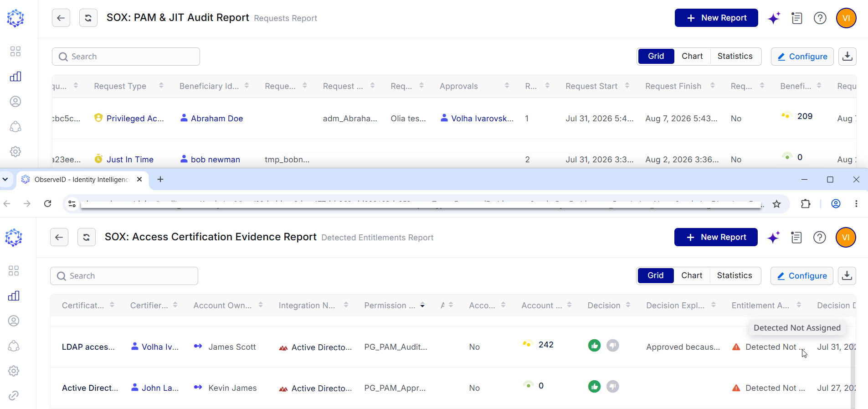This screenshot has width=868, height=409.
Task: Click New Report in Certification report window
Action: [x=716, y=237]
